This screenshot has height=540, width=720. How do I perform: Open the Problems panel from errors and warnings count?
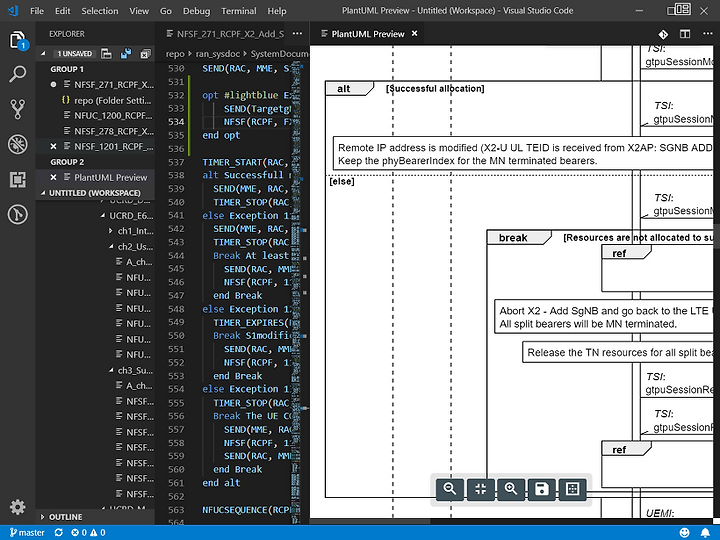click(x=88, y=533)
